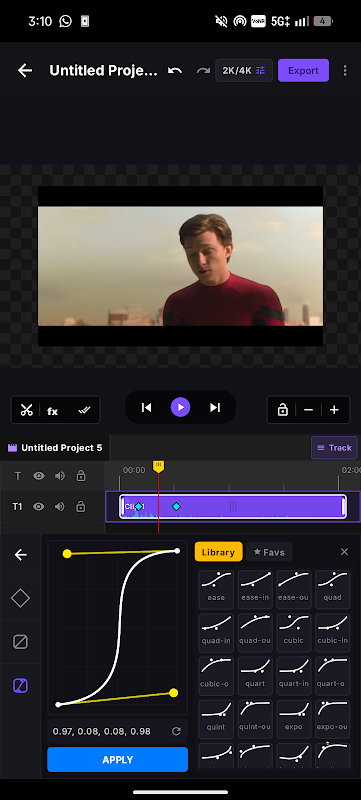Choose the quart-in curve preset
The image size is (361, 800).
click(294, 676)
